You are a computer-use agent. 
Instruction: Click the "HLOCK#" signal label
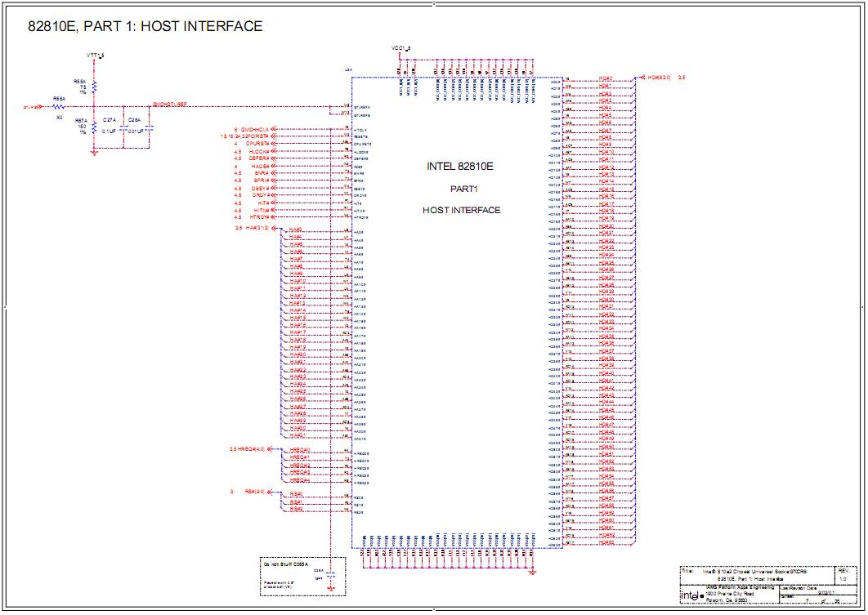click(x=259, y=152)
